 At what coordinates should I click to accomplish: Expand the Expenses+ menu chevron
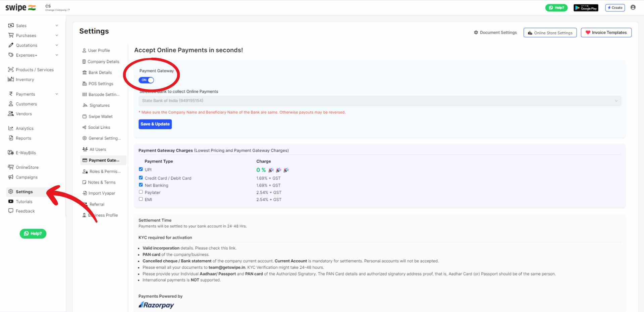click(57, 55)
